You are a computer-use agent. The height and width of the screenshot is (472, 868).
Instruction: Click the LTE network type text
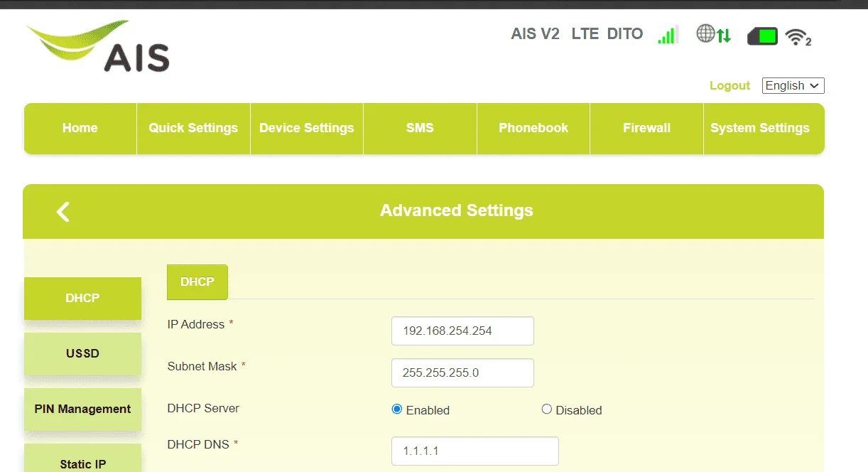(x=585, y=34)
